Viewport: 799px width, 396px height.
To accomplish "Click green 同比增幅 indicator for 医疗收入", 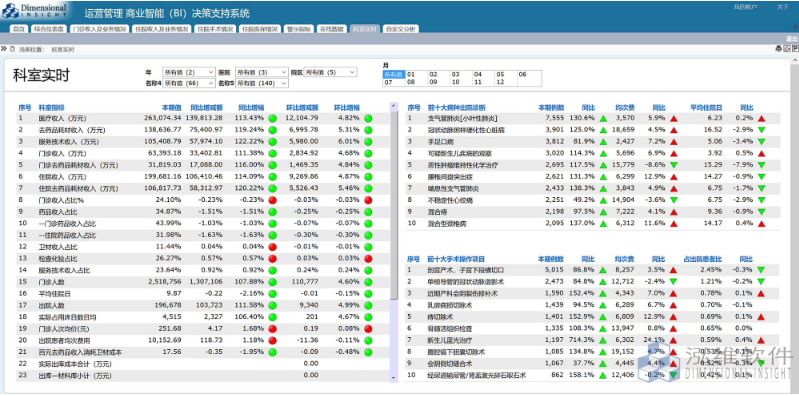I will [273, 118].
